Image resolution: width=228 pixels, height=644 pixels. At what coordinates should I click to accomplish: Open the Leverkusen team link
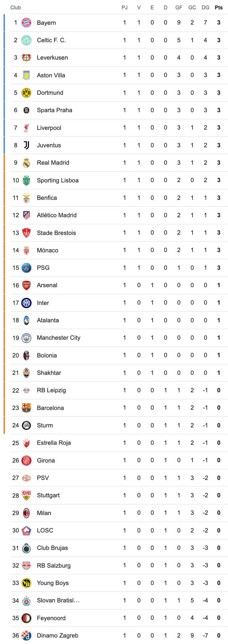click(52, 58)
